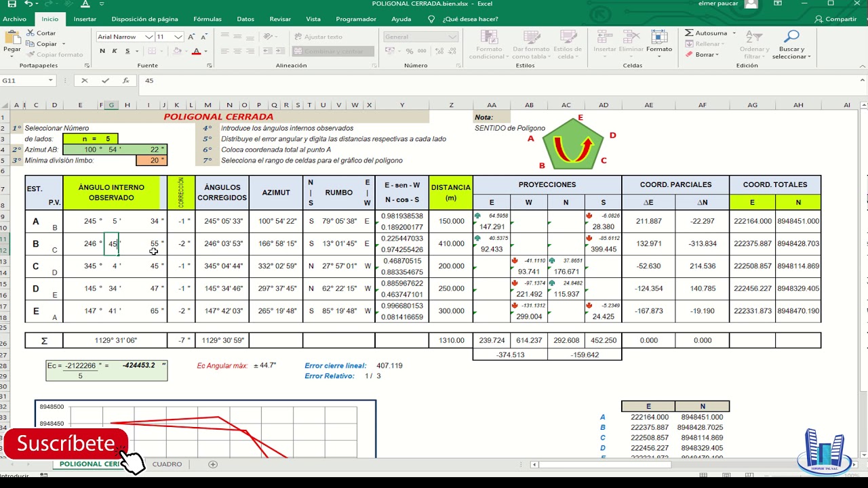Increase indent icon in Alineación
The width and height of the screenshot is (868, 488).
(281, 51)
